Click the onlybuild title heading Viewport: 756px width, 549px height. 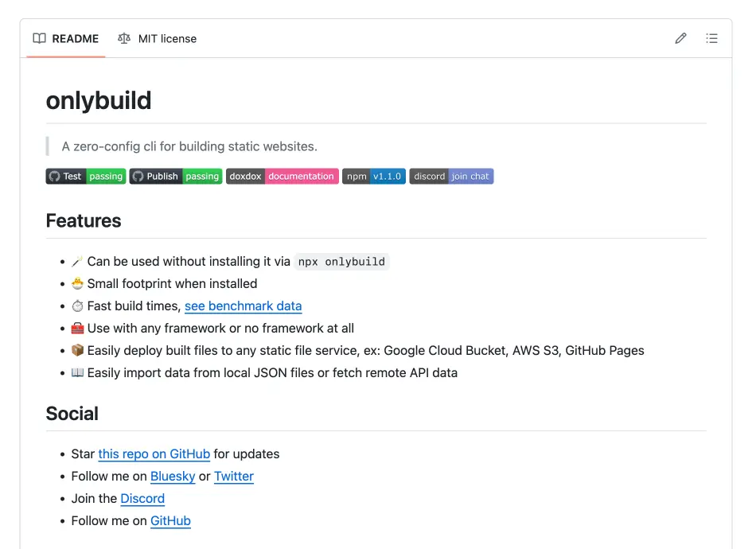[x=98, y=101]
